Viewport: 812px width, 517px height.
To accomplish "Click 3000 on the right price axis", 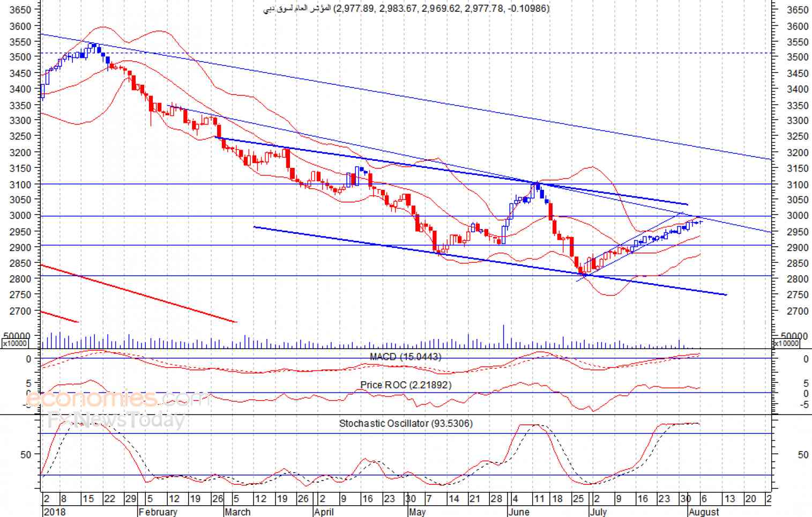I will pos(798,216).
